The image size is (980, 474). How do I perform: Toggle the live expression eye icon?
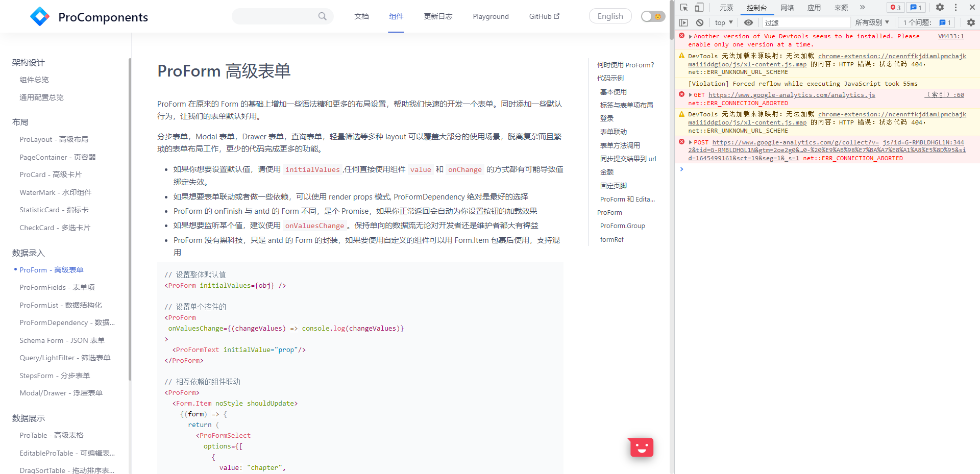(748, 22)
